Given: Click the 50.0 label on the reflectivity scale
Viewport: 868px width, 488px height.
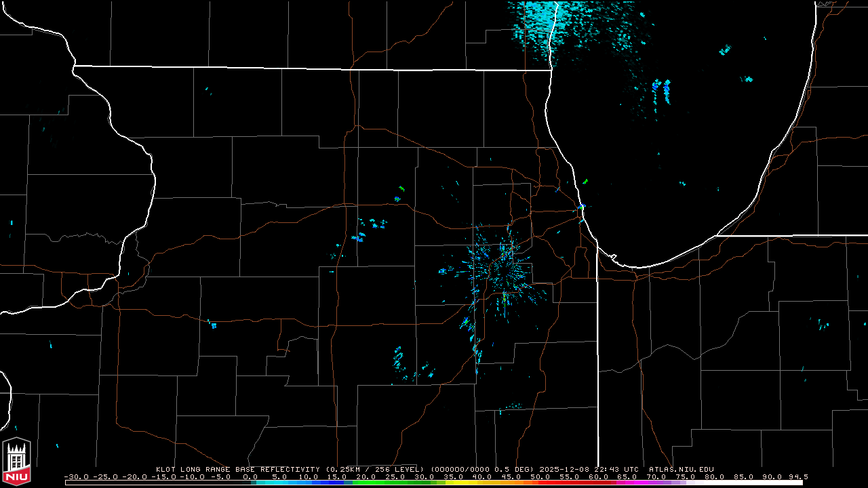Looking at the screenshot, I should click(540, 476).
